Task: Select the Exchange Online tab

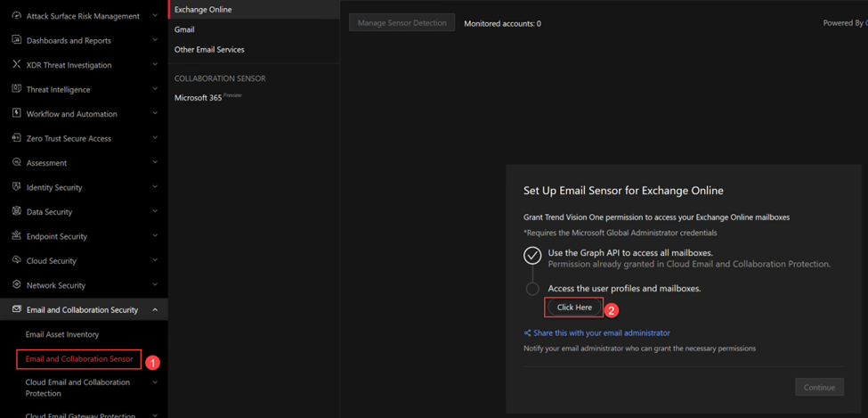Action: click(254, 10)
